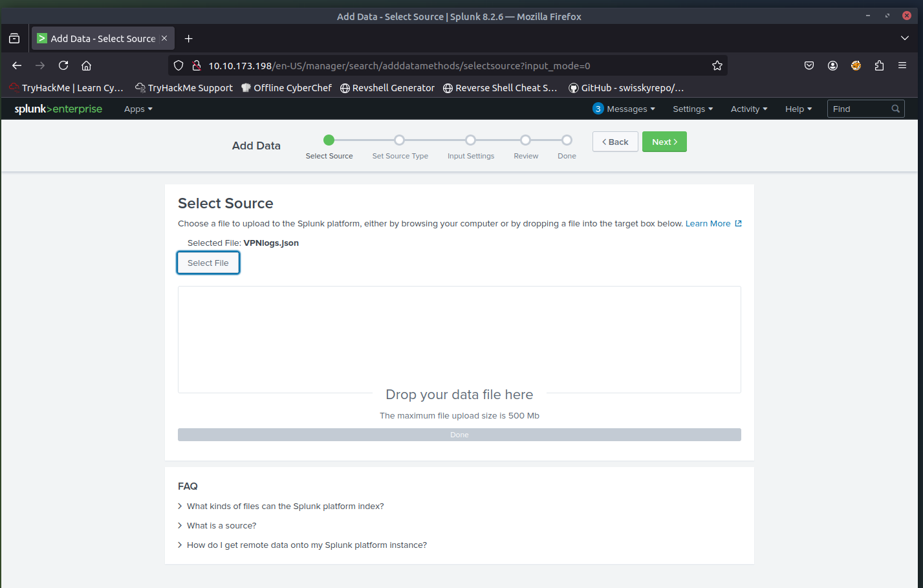
Task: Close the Firefox window
Action: pyautogui.click(x=907, y=16)
